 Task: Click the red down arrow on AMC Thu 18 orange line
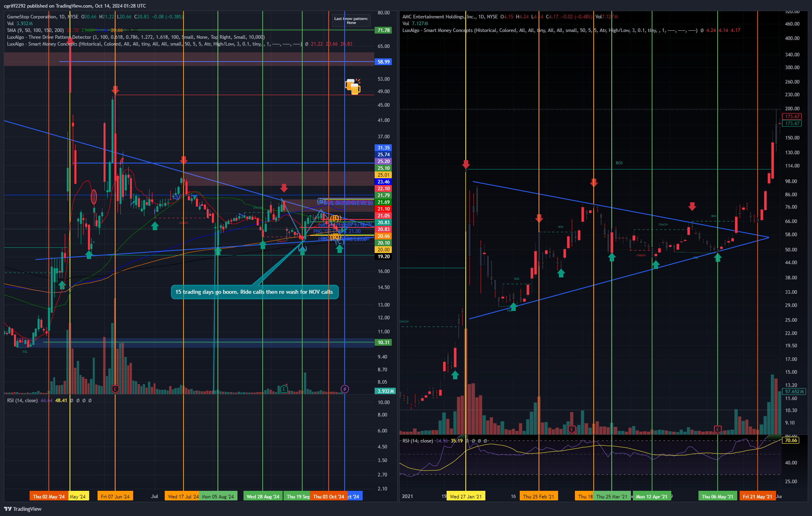(x=594, y=183)
